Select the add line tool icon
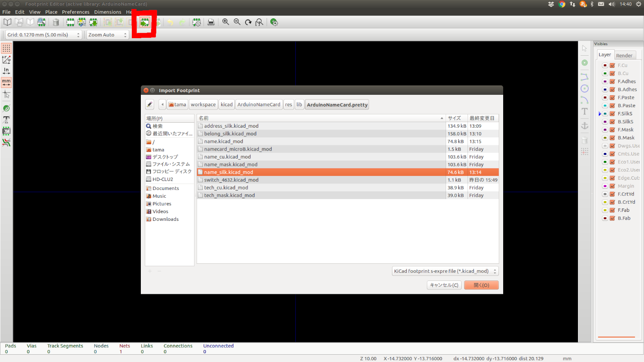Viewport: 644px width, 362px height. point(585,77)
